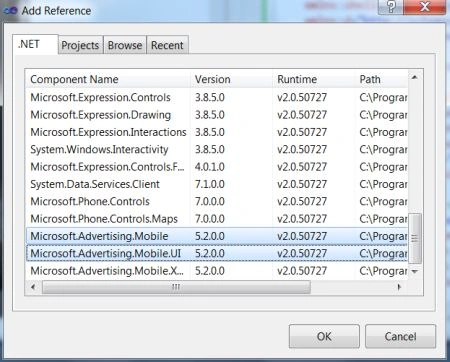Close the Add Reference dialog
This screenshot has width=450, height=362.
(425, 7)
